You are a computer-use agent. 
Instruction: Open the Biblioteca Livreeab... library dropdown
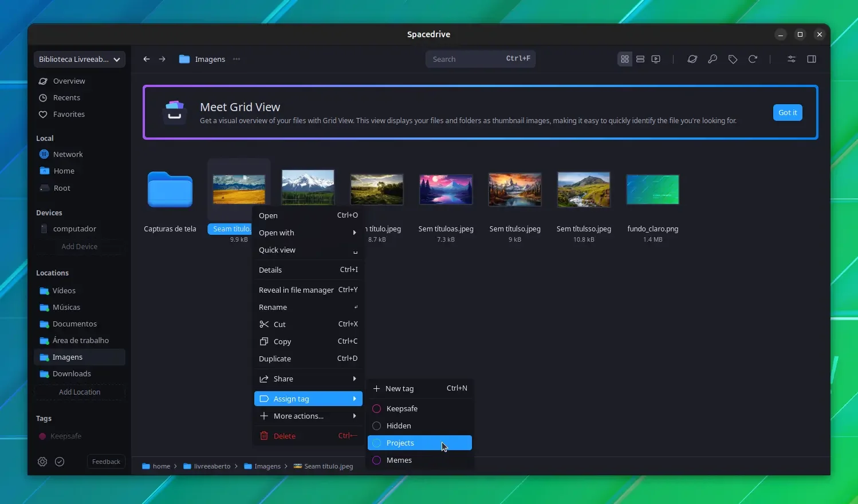click(x=80, y=59)
